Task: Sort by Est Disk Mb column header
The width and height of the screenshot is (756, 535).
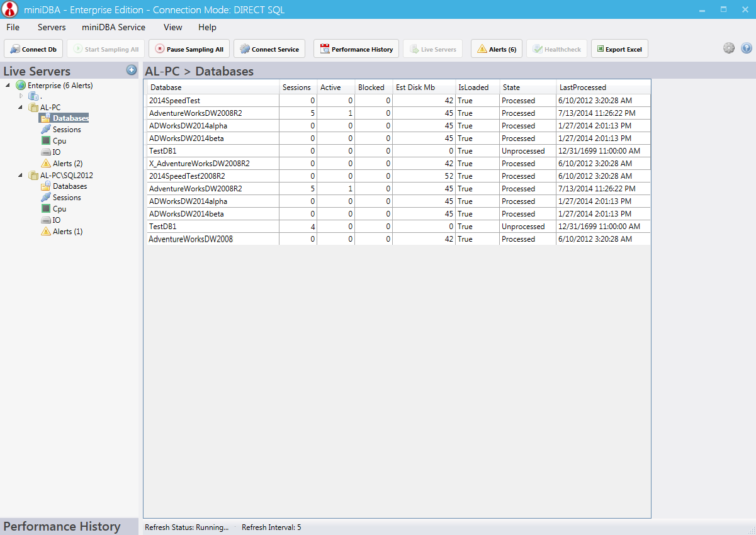Action: click(x=424, y=87)
